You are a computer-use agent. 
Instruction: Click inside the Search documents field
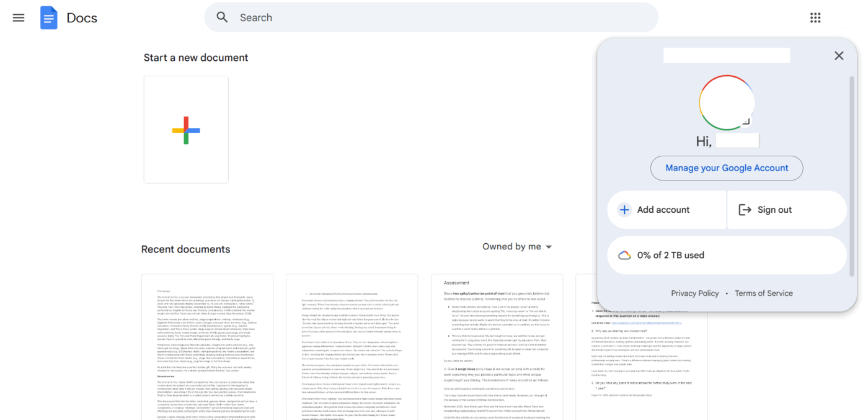click(372, 17)
